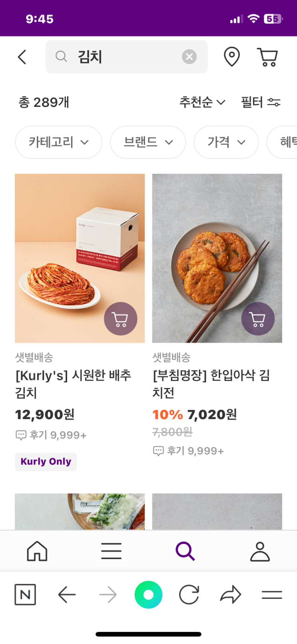Select the purple search tab

185,551
